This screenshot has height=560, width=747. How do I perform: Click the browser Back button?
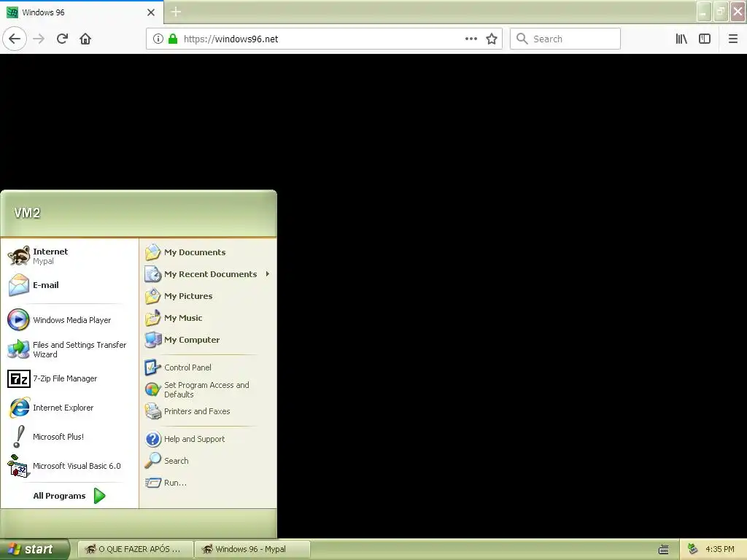tap(15, 39)
